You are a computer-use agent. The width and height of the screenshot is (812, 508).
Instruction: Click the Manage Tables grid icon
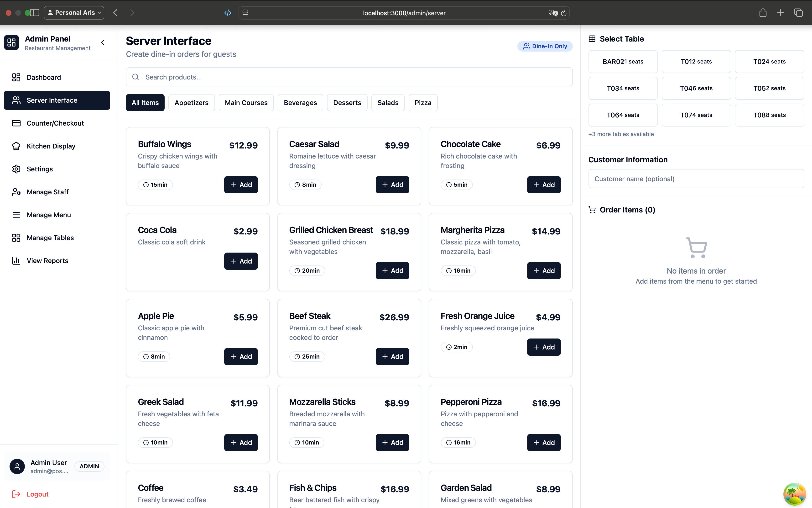click(16, 238)
